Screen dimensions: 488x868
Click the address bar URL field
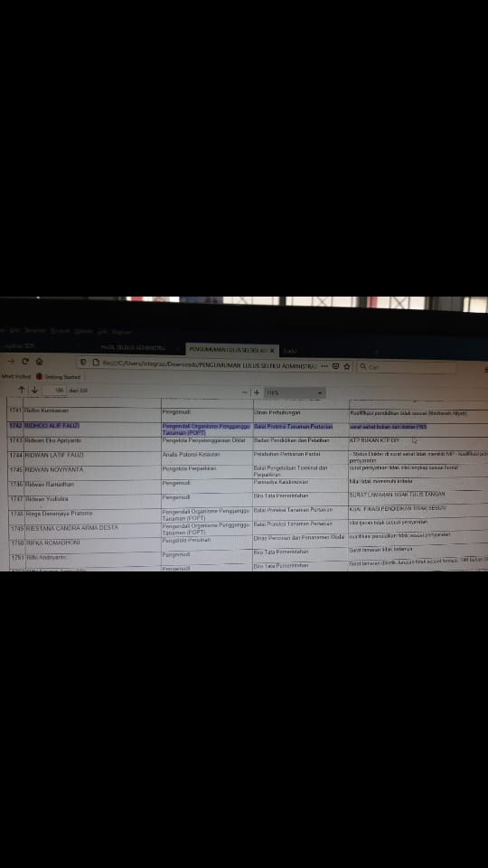[x=211, y=364]
